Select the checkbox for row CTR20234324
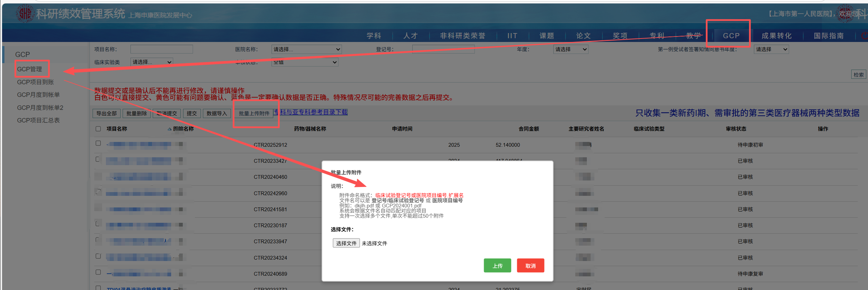Image resolution: width=868 pixels, height=290 pixels. coord(98,256)
